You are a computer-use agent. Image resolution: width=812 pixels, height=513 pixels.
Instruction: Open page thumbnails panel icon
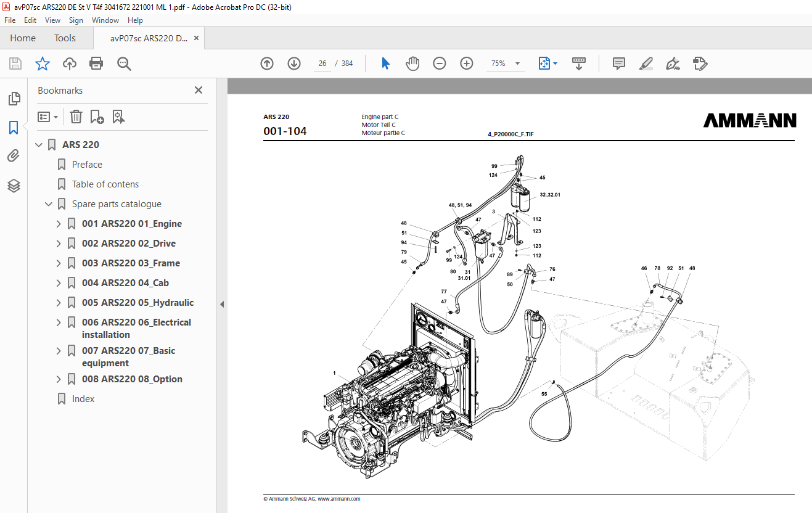(14, 99)
